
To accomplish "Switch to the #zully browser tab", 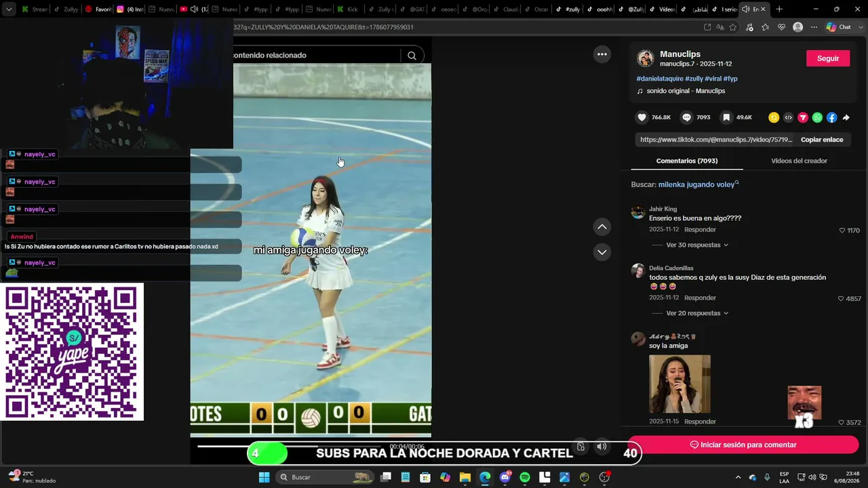I will click(568, 9).
